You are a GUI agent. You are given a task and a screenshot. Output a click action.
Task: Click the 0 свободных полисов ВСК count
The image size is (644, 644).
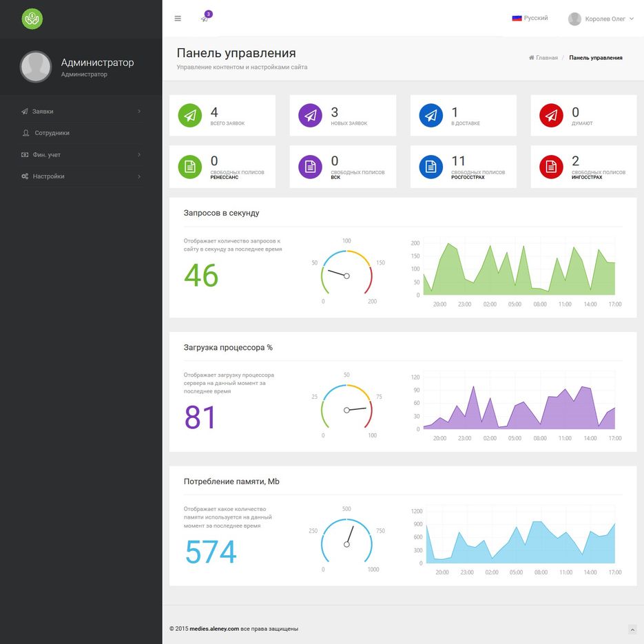pos(334,160)
